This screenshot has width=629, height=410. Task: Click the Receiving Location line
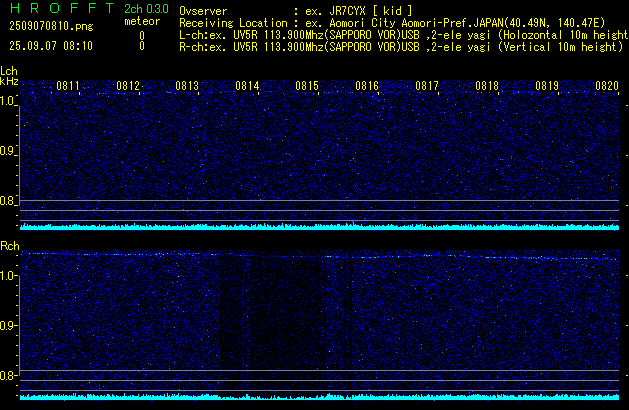pyautogui.click(x=392, y=23)
